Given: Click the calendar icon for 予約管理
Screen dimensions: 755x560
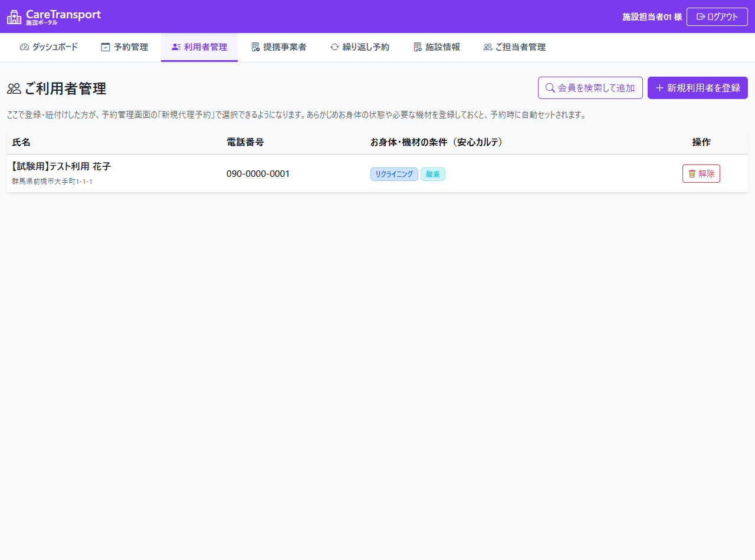Looking at the screenshot, I should point(106,47).
